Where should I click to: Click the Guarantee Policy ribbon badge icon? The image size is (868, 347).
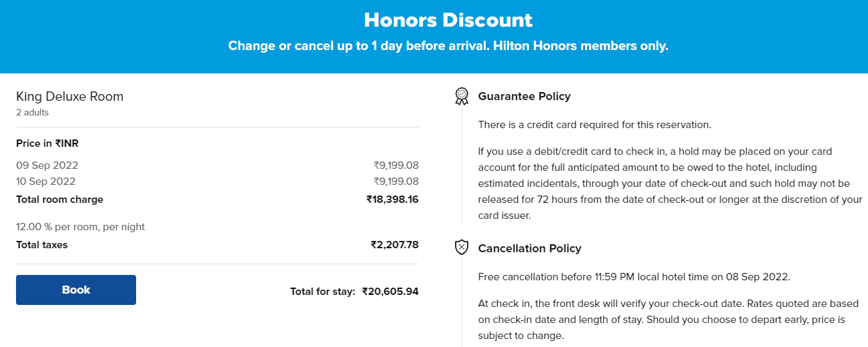(462, 96)
